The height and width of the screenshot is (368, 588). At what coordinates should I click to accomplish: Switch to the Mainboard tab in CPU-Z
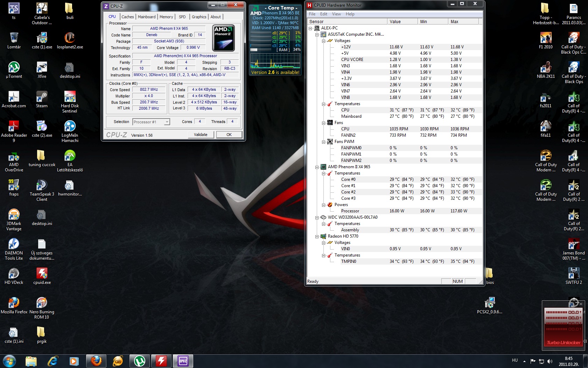(x=147, y=17)
